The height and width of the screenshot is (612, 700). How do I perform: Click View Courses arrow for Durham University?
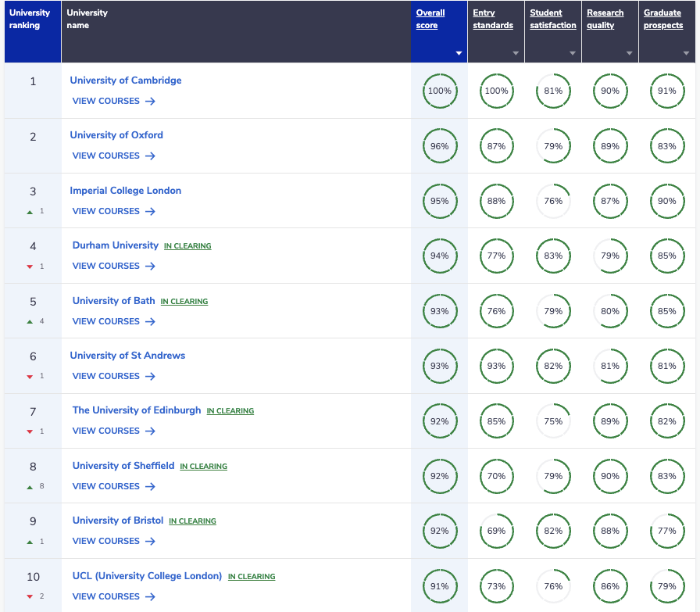pos(151,267)
